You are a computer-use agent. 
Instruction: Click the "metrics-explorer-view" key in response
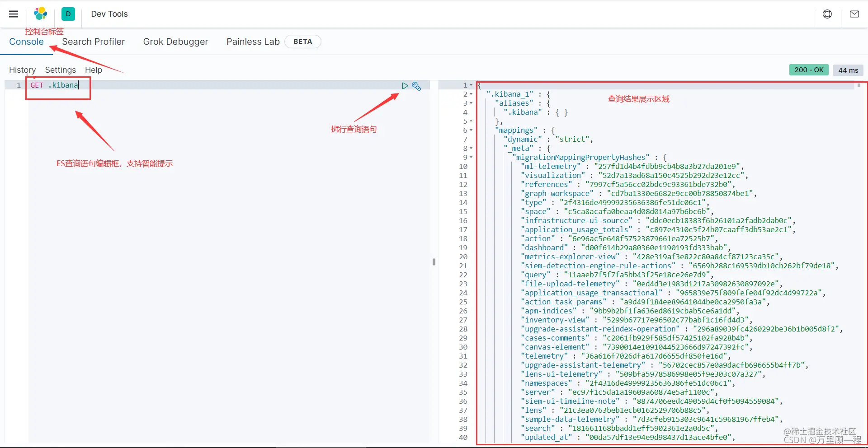click(x=570, y=257)
